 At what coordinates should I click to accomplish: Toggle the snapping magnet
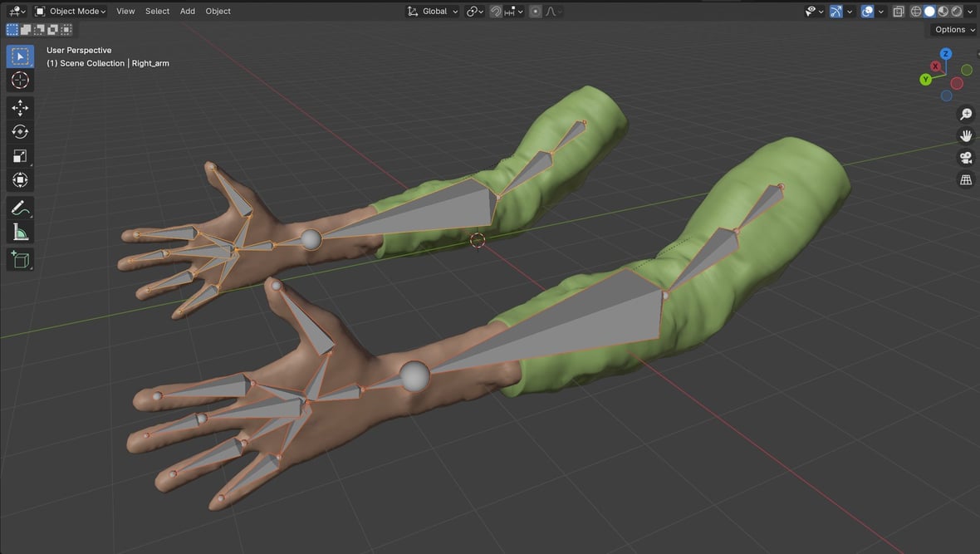[x=496, y=11]
